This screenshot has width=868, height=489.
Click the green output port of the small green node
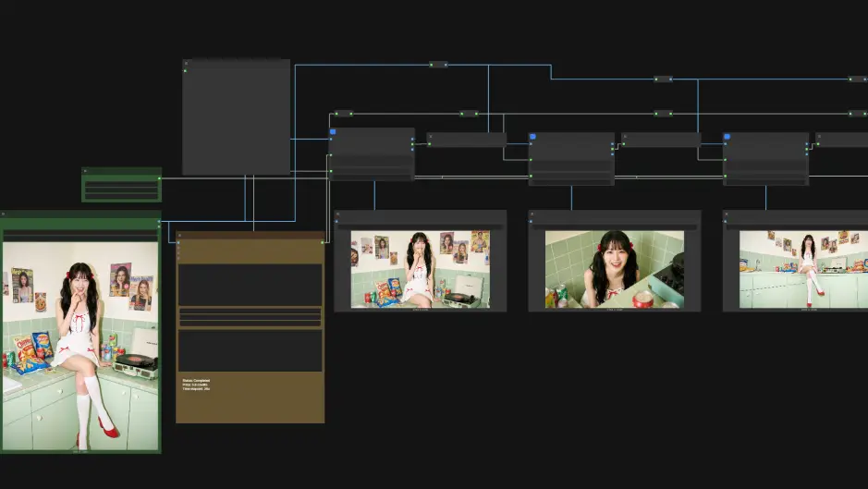[x=159, y=178]
